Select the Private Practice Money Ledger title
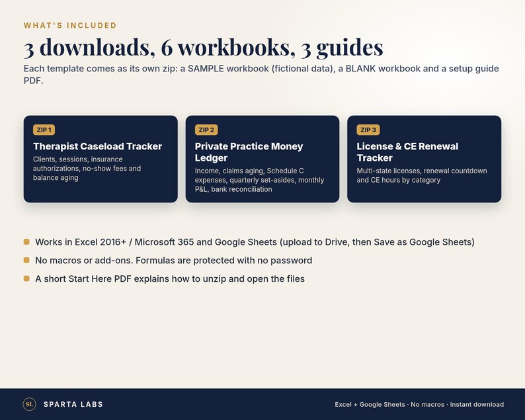 [x=249, y=152]
